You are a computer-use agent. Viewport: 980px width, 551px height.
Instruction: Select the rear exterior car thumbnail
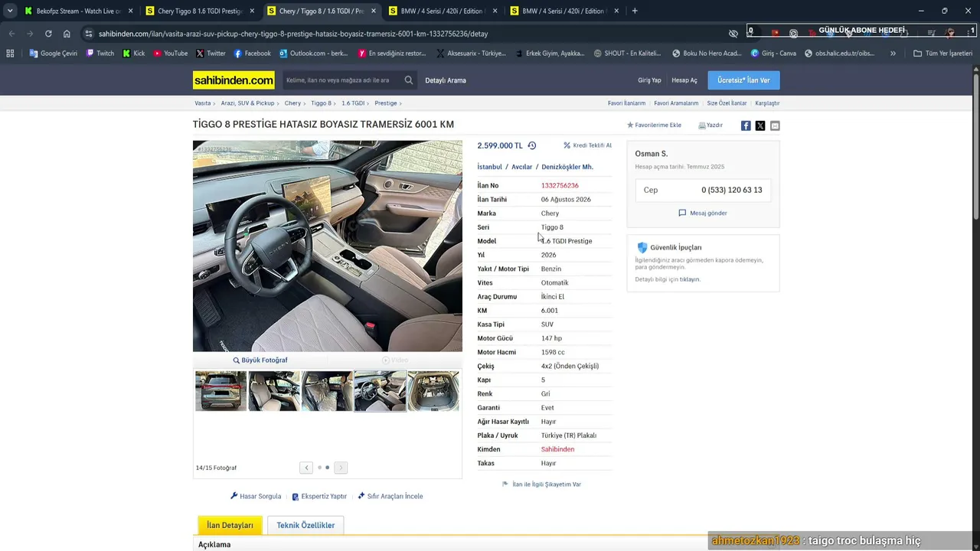(220, 391)
